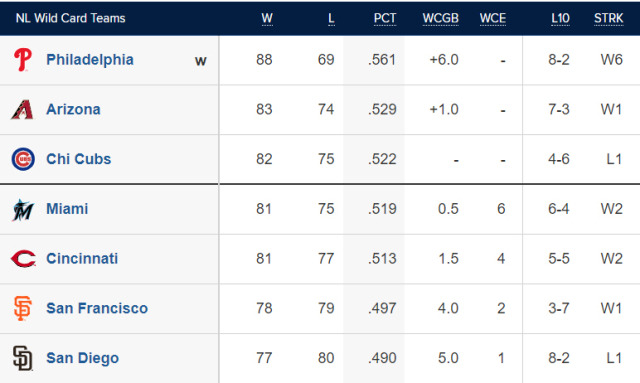Click the San Francisco Giants logo

click(22, 308)
